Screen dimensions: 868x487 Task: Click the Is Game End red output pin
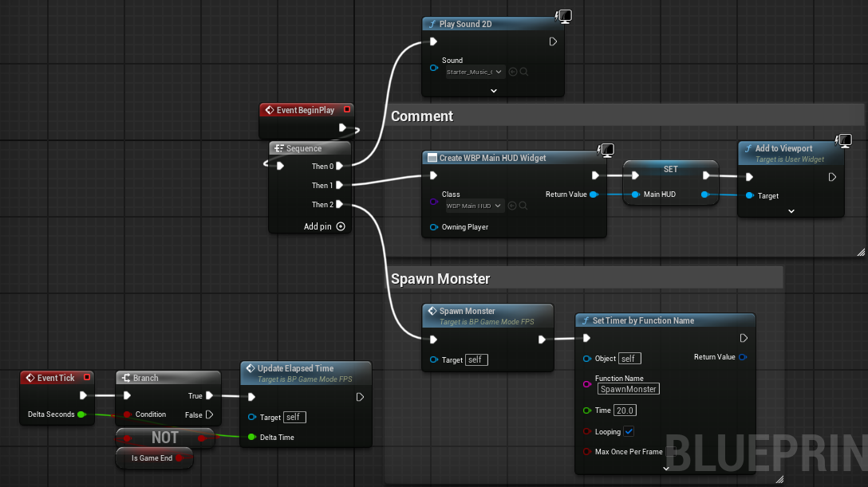pyautogui.click(x=179, y=458)
